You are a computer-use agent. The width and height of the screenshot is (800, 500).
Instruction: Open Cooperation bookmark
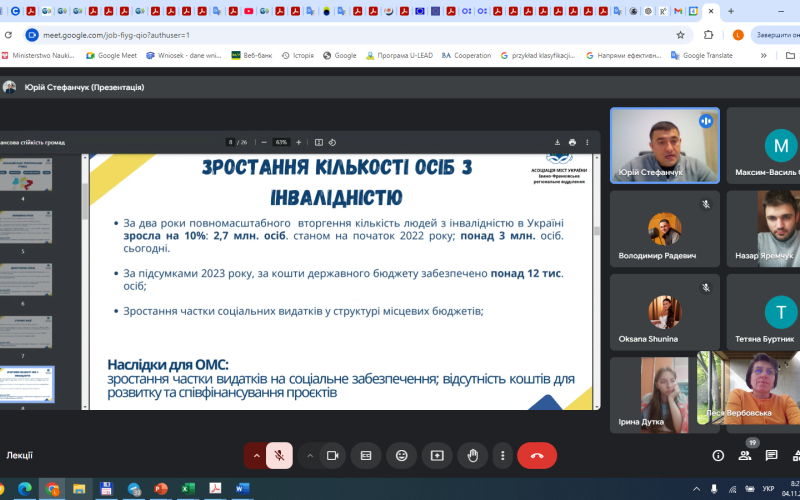(x=466, y=56)
